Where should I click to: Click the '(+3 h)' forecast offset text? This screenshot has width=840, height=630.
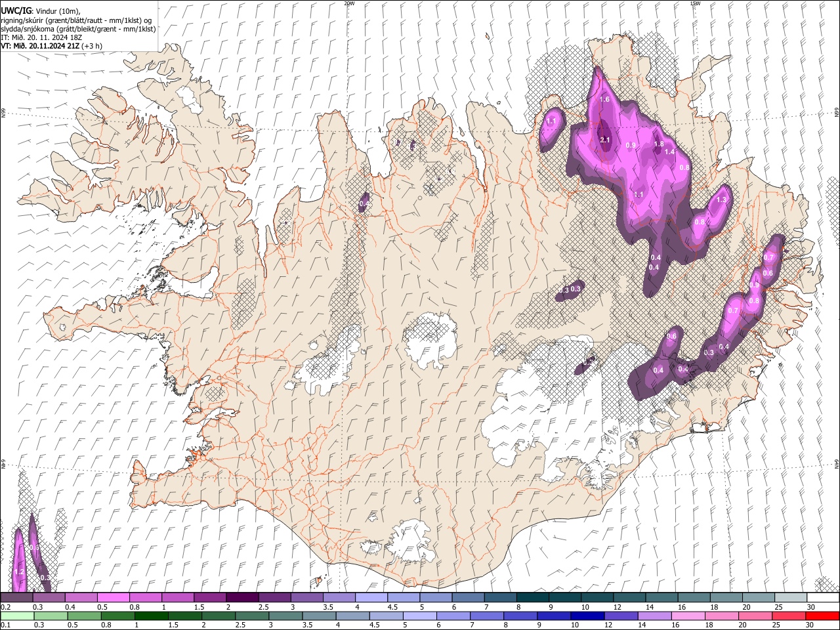tap(93, 46)
